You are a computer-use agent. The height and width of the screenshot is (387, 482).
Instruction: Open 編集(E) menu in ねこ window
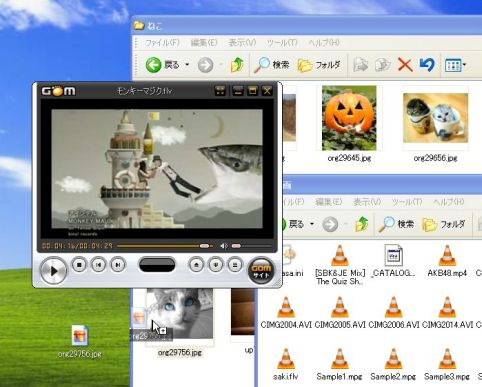204,43
